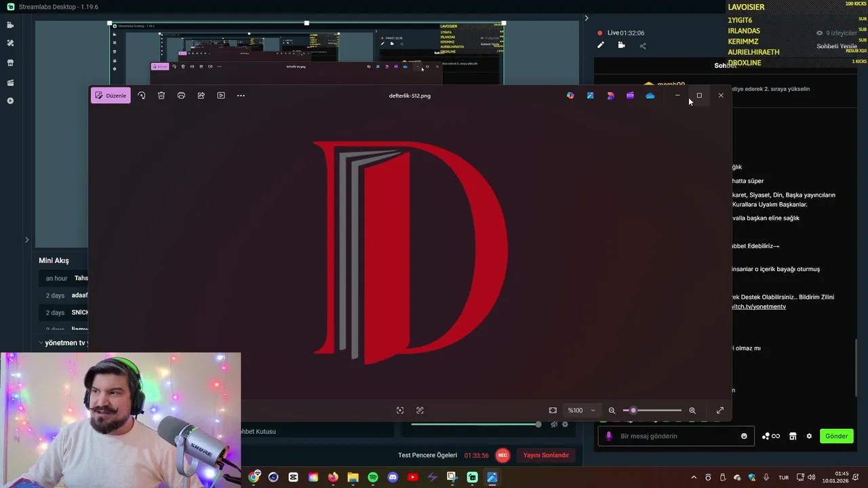The height and width of the screenshot is (488, 868).
Task: Share the image from Photos toolbar
Action: 201,96
